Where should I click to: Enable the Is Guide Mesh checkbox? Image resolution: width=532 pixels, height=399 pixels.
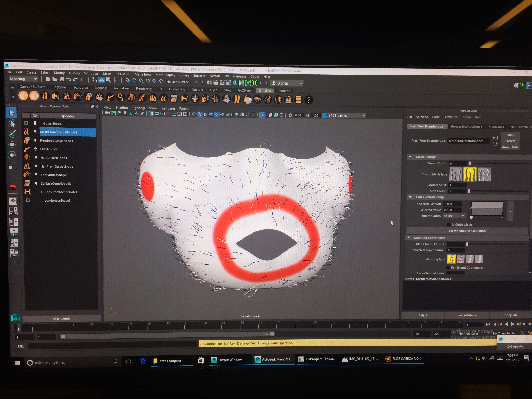coord(448,224)
